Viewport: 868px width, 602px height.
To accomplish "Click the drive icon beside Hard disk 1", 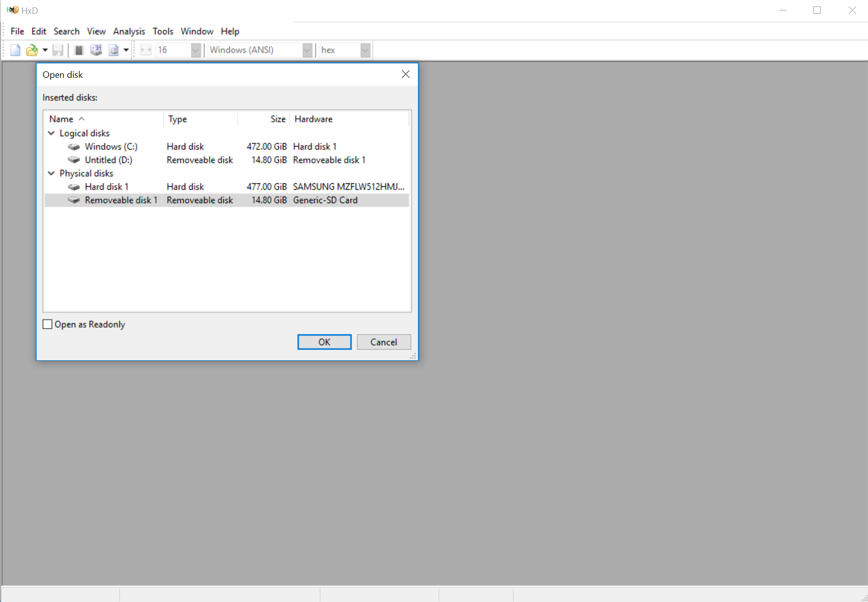I will pos(74,187).
